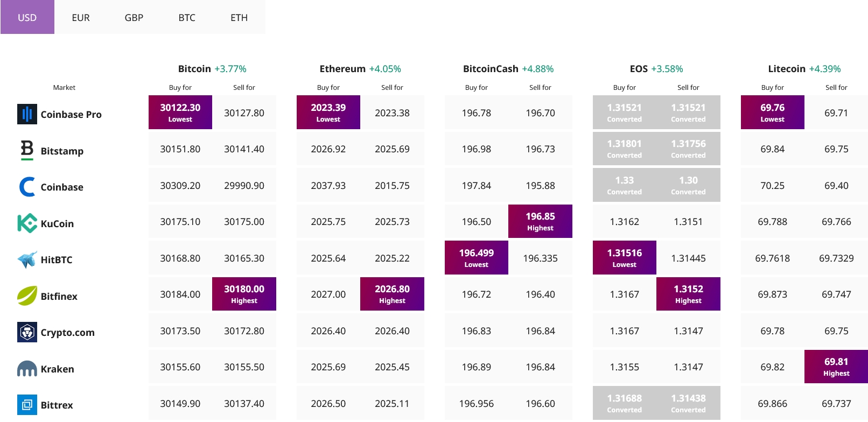Click Coinbase Bitcoin sell price 29990.90
This screenshot has width=868, height=422.
(x=244, y=185)
